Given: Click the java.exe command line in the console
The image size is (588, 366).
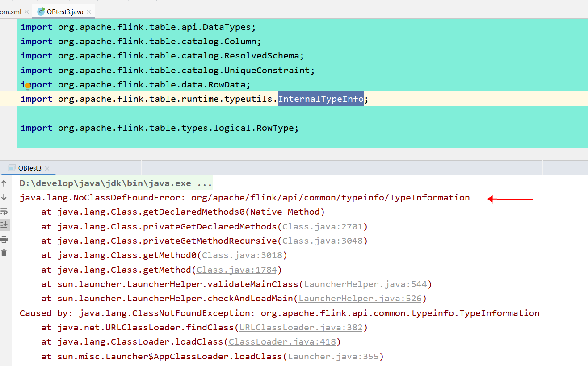Looking at the screenshot, I should 116,183.
